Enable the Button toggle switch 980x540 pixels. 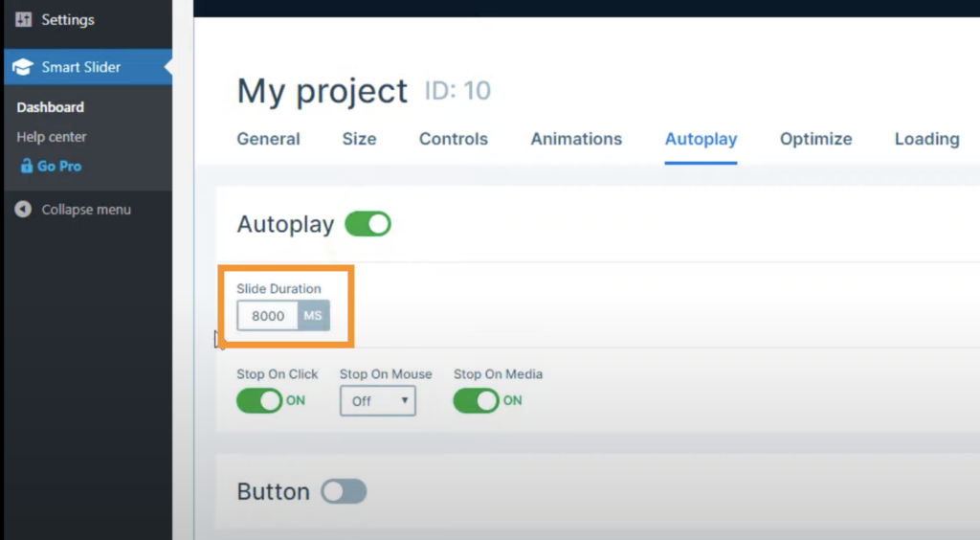click(344, 492)
